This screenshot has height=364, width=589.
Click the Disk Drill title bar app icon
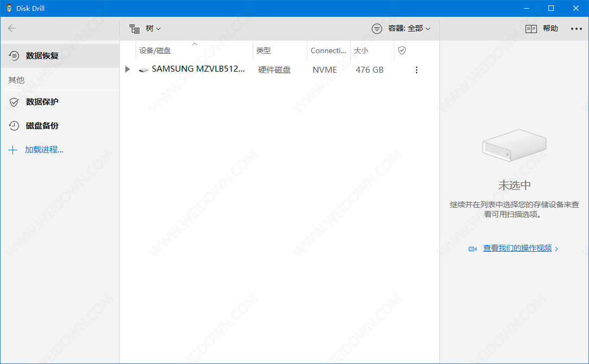(x=9, y=8)
